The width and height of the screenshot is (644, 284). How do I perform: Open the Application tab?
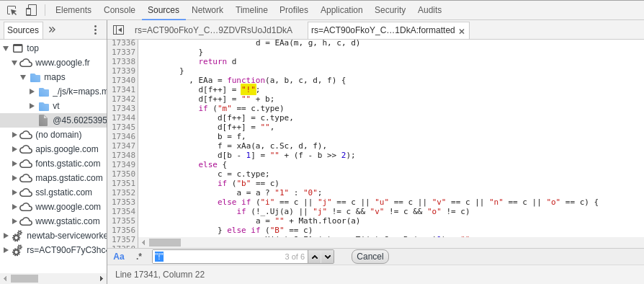341,10
